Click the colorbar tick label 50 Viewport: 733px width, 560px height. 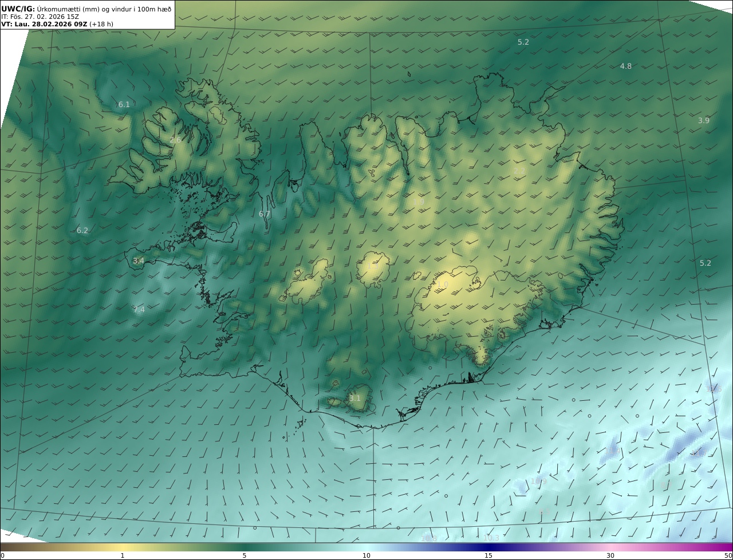tap(728, 555)
